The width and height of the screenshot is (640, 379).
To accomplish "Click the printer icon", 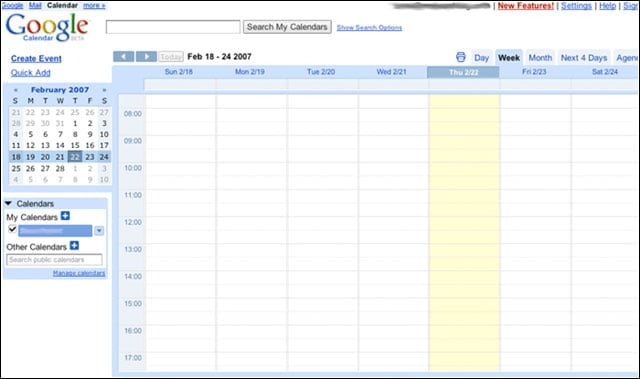I will [x=461, y=57].
